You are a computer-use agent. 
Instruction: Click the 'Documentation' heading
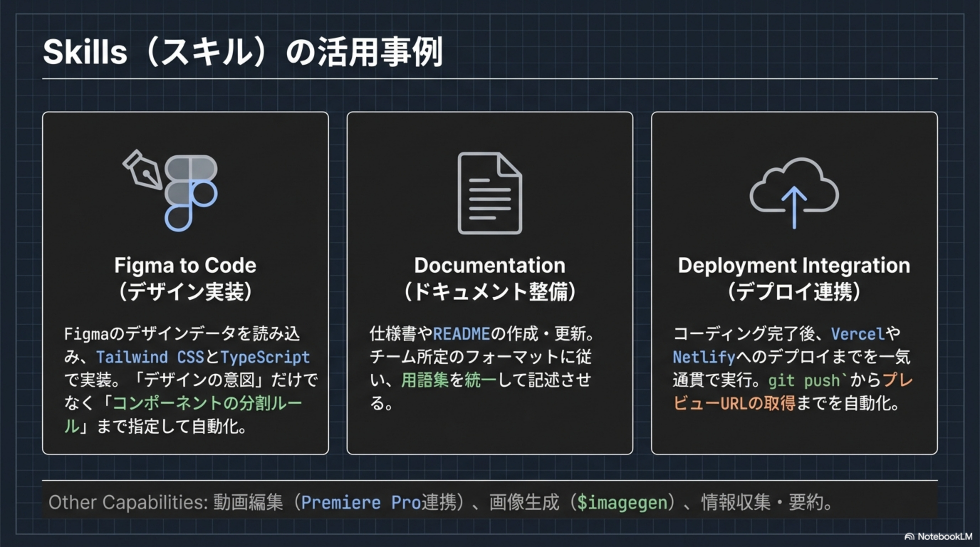(x=490, y=265)
